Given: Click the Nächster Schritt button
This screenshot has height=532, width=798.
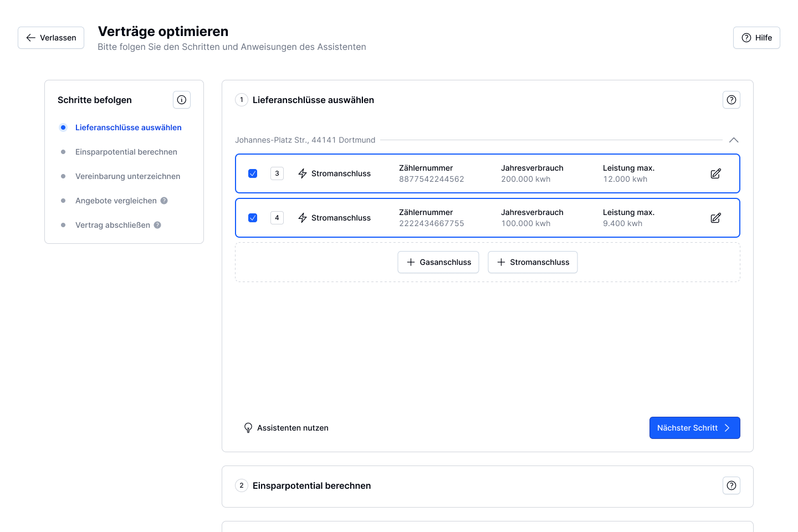Looking at the screenshot, I should pos(694,428).
